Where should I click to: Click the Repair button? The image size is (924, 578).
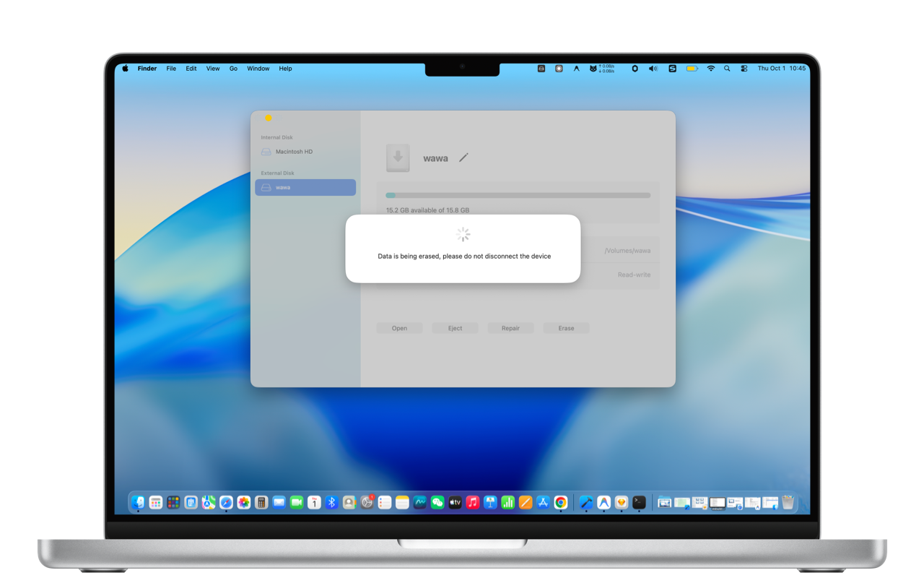click(510, 328)
